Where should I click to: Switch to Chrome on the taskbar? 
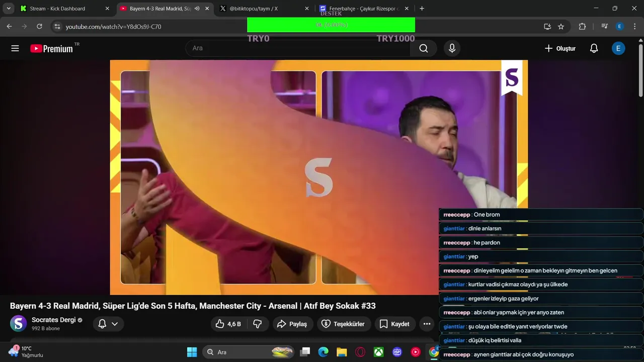[x=433, y=352]
